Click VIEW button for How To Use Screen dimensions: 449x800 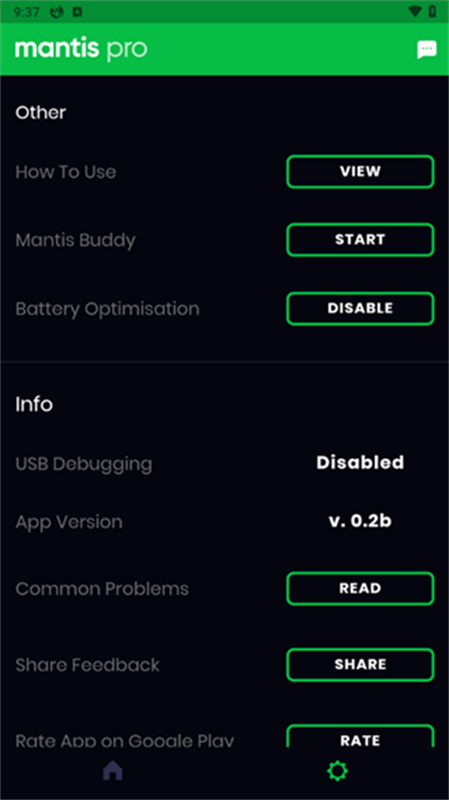[360, 171]
